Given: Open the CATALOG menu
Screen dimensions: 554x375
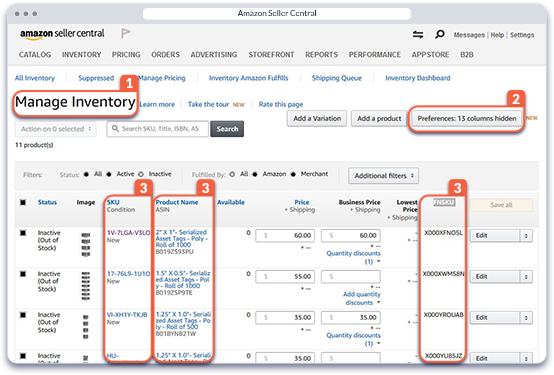Looking at the screenshot, I should tap(35, 55).
